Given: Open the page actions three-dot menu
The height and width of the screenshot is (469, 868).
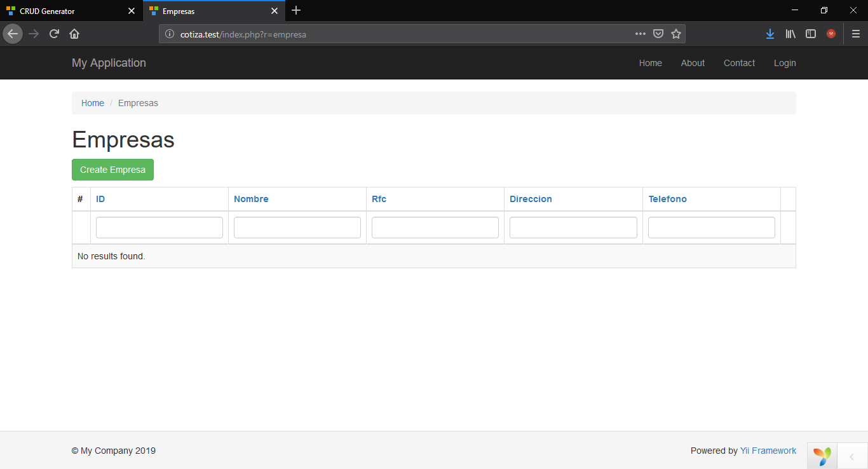Looking at the screenshot, I should coord(641,34).
